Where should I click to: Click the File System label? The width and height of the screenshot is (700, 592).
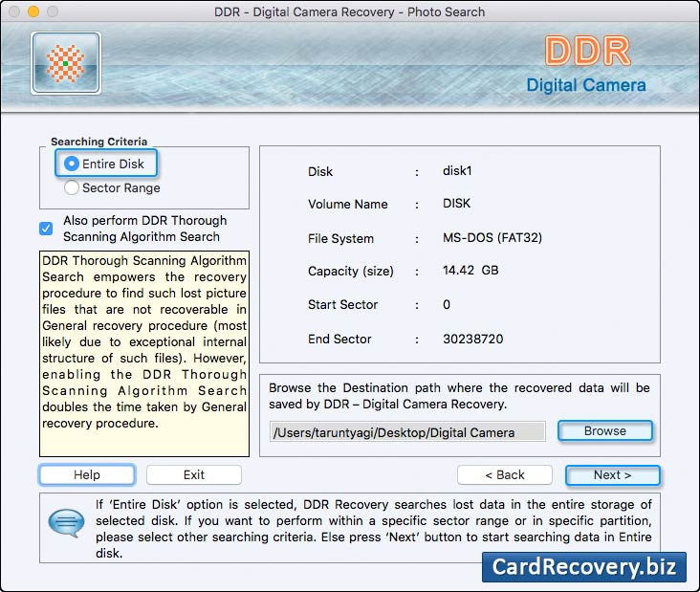tap(340, 238)
